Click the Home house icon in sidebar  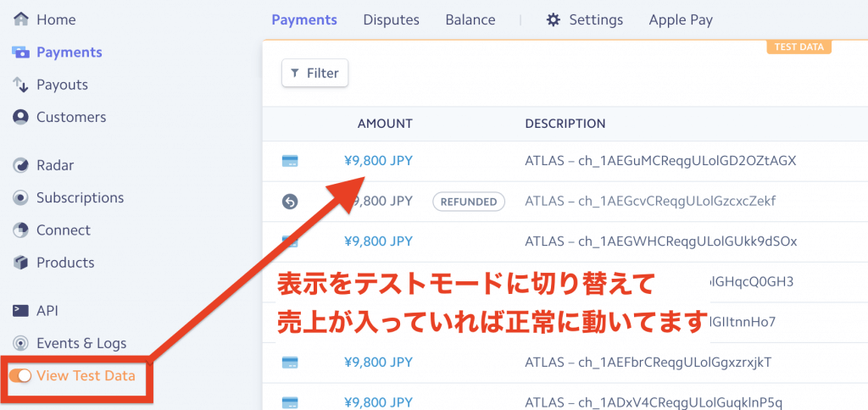click(x=21, y=20)
